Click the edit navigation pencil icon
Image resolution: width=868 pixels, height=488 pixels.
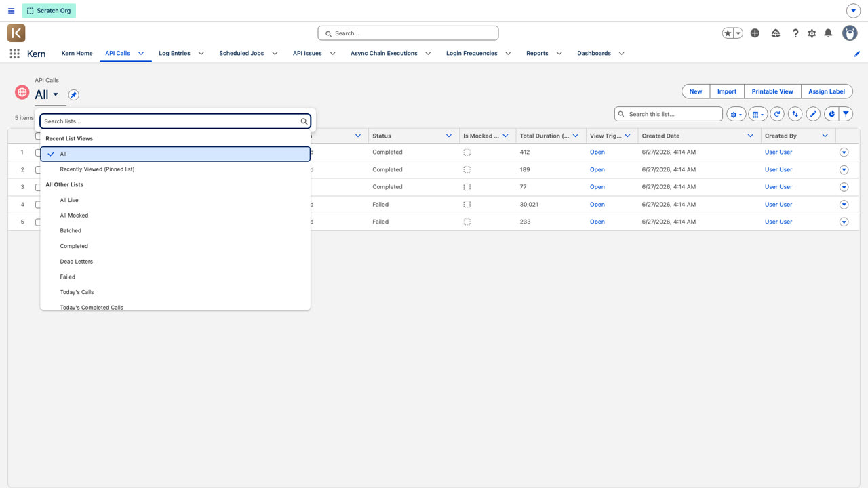point(857,54)
